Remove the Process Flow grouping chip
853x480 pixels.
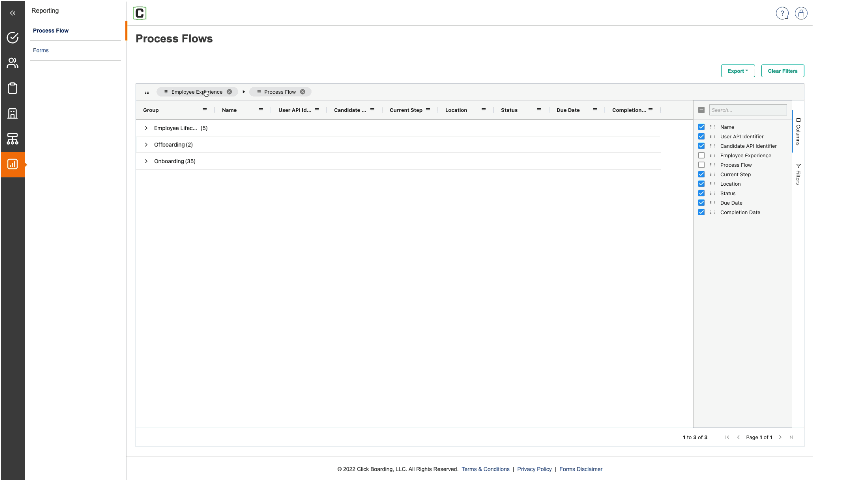[x=303, y=91]
